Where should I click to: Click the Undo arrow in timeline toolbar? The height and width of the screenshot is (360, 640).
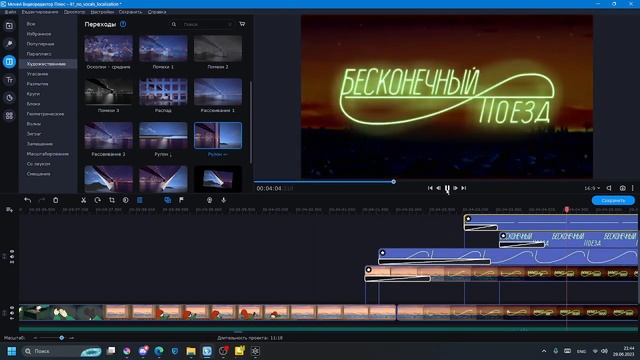pyautogui.click(x=27, y=200)
